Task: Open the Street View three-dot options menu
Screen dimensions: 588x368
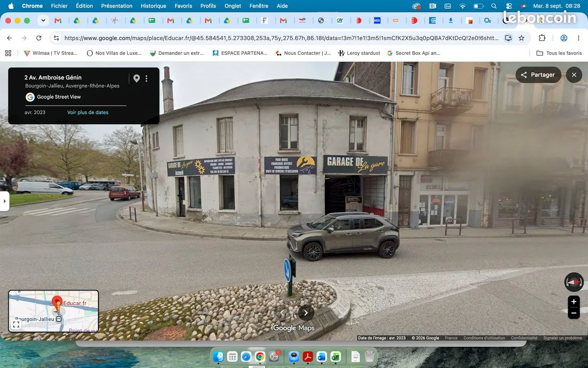Action: tap(146, 79)
